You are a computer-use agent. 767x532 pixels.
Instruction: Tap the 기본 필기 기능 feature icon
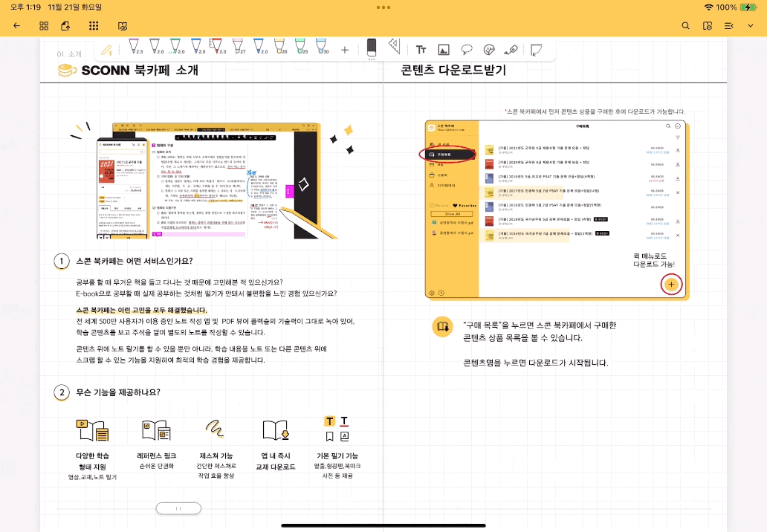pyautogui.click(x=337, y=429)
